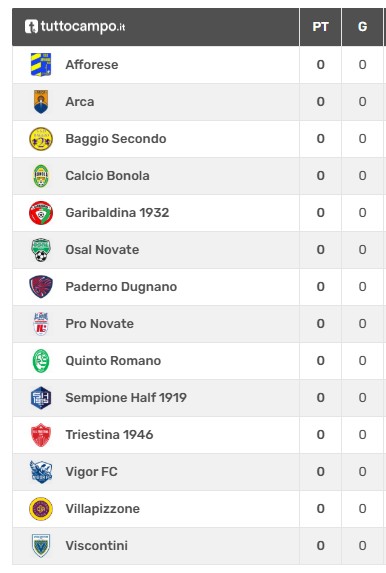
Task: Click the Viscontini team crest icon
Action: (x=41, y=546)
